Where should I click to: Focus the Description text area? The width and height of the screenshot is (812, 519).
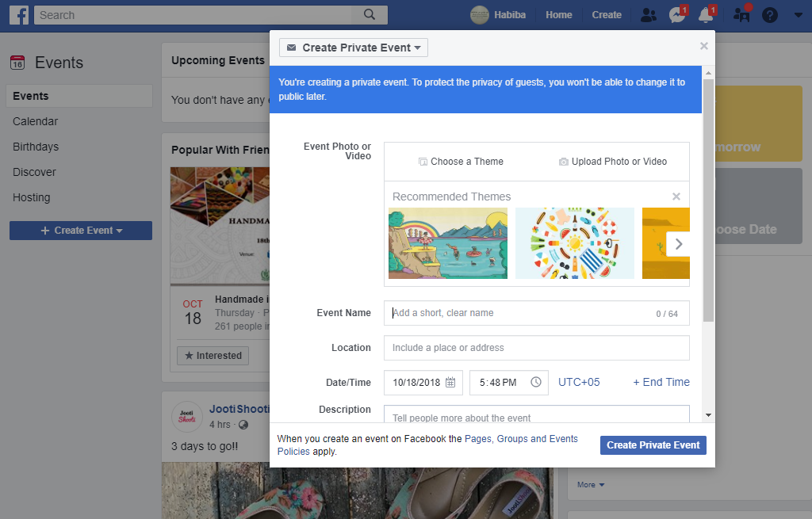tap(537, 414)
